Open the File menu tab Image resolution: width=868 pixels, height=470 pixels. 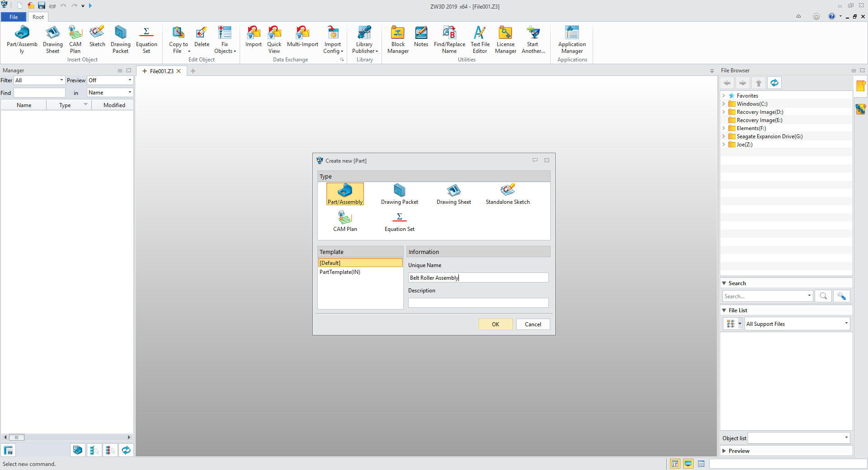coord(14,17)
